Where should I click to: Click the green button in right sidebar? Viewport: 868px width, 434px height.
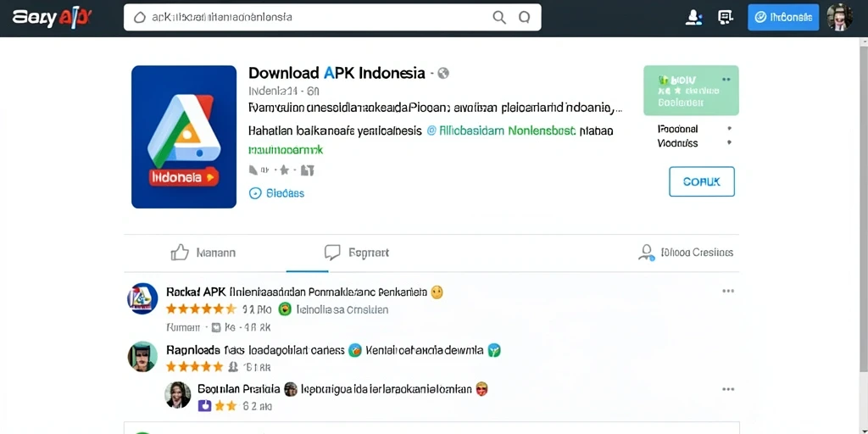(x=691, y=90)
